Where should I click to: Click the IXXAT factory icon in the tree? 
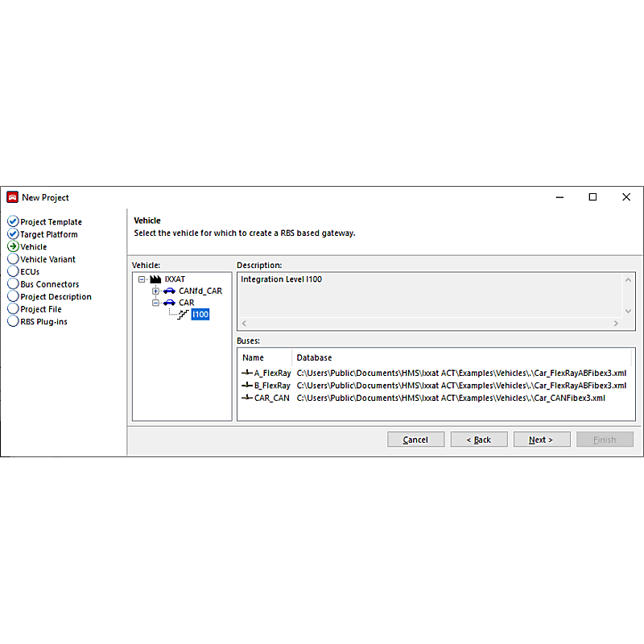click(155, 279)
